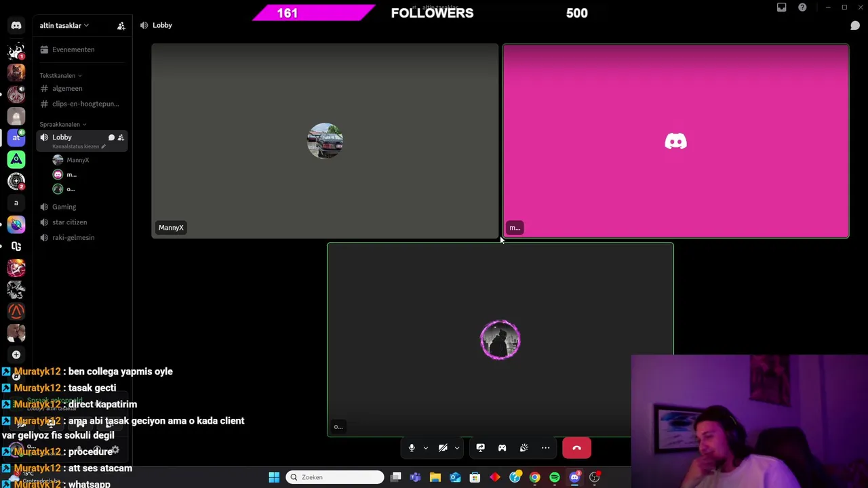Image resolution: width=868 pixels, height=488 pixels.
Task: Disconnect from call with red button
Action: pos(577,448)
